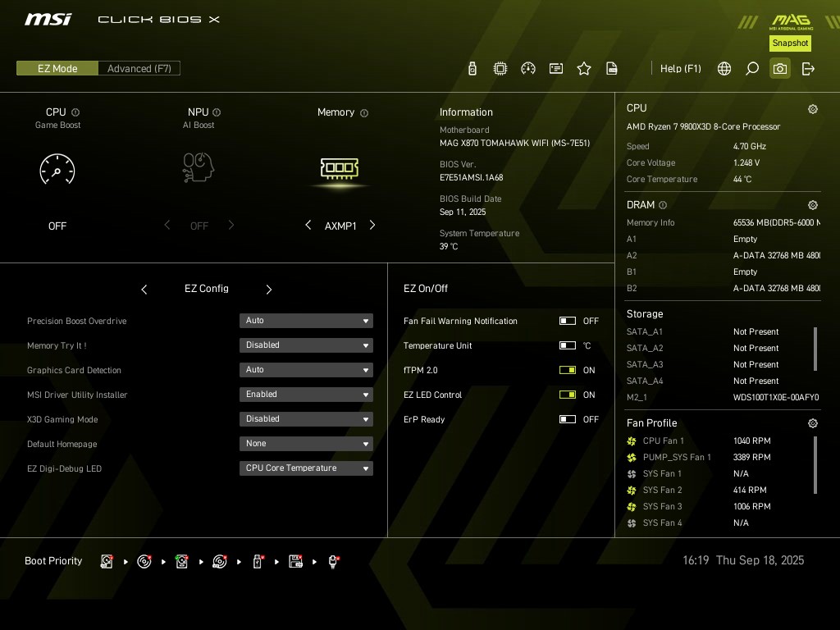Click the SATA_A1 Not Present row
Viewport: 840px width, 630px height.
click(x=702, y=331)
